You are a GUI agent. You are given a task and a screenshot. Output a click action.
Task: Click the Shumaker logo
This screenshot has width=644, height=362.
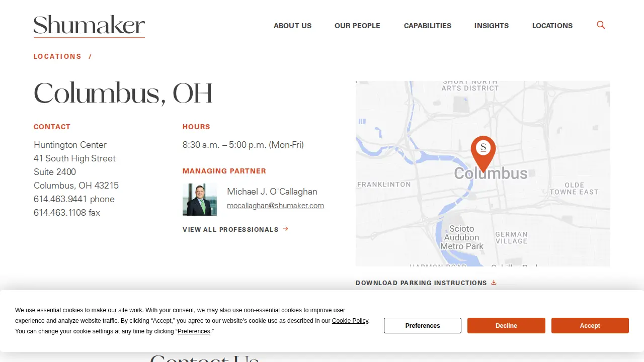(x=89, y=27)
